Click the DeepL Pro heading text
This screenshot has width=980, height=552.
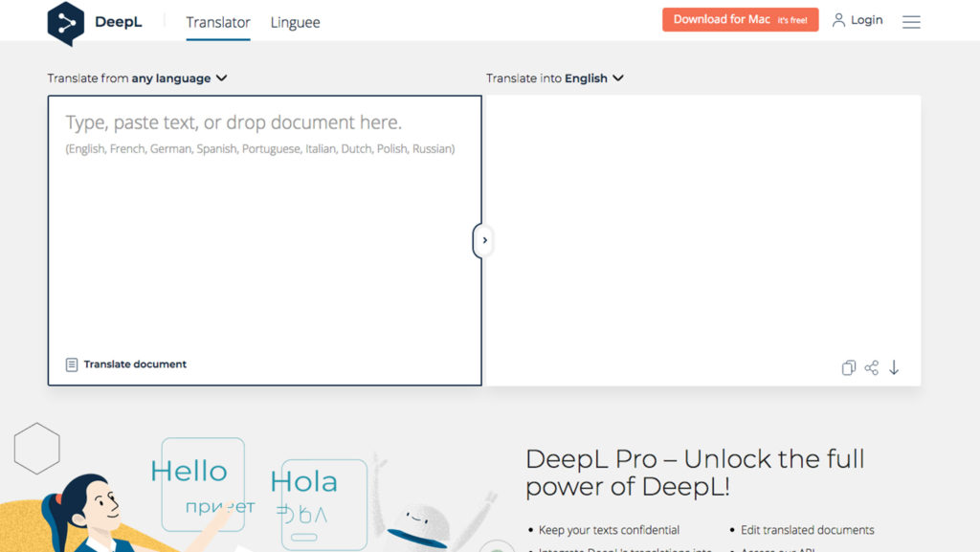point(695,473)
